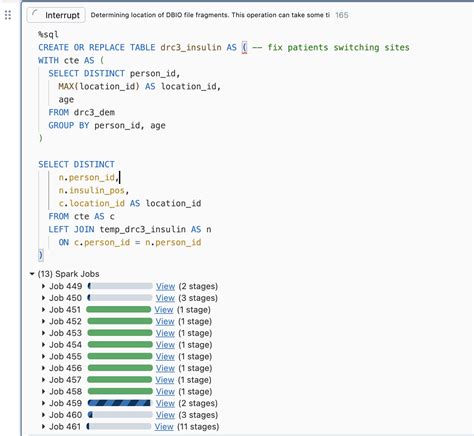
Task: Click the '(11 stages)' text of Job 461
Action: click(x=198, y=427)
